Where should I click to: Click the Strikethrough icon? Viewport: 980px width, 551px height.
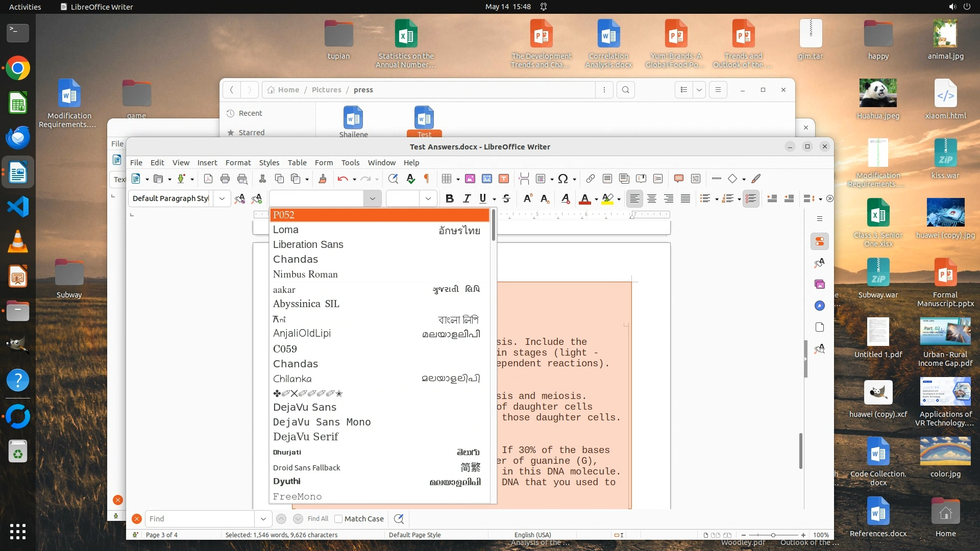[506, 198]
